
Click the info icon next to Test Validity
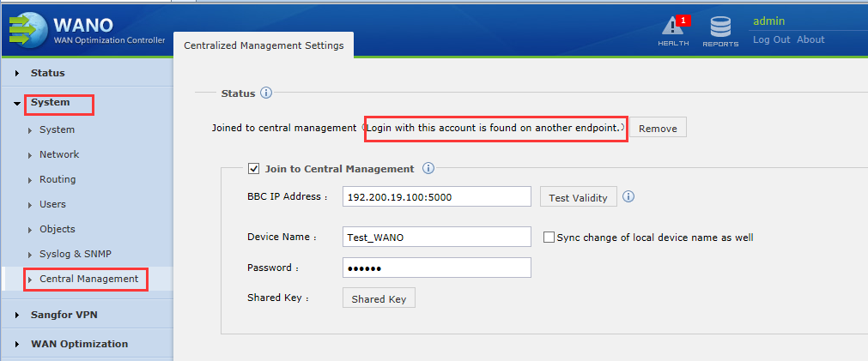(628, 196)
